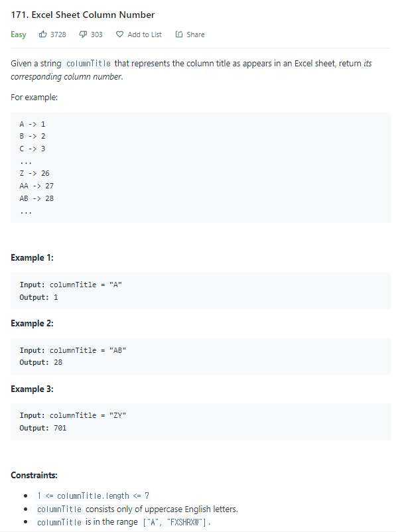This screenshot has width=396, height=532.
Task: Downvote the problem with the thumbs-down icon
Action: (82, 34)
